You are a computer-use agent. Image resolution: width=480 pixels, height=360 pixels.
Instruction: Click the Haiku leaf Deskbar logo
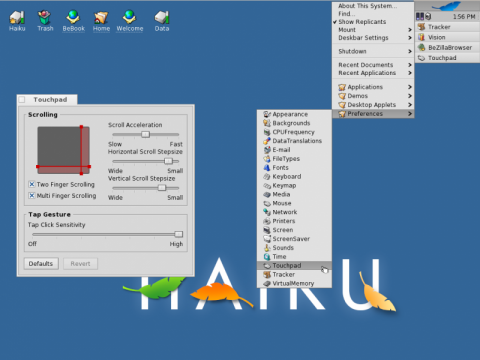447,6
